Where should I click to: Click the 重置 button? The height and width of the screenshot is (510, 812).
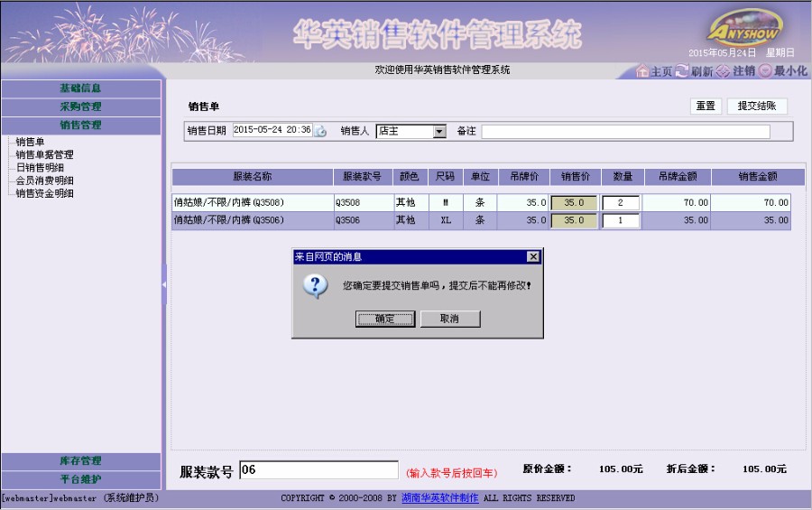pyautogui.click(x=706, y=107)
